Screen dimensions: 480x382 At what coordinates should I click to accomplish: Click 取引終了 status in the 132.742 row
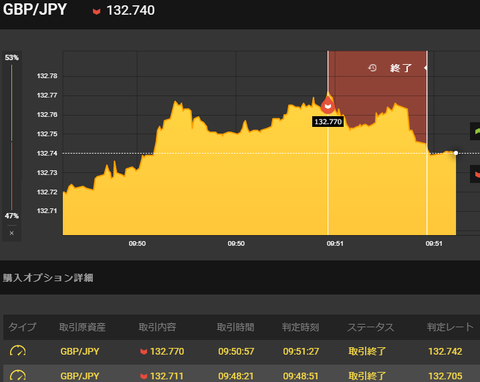click(x=367, y=351)
